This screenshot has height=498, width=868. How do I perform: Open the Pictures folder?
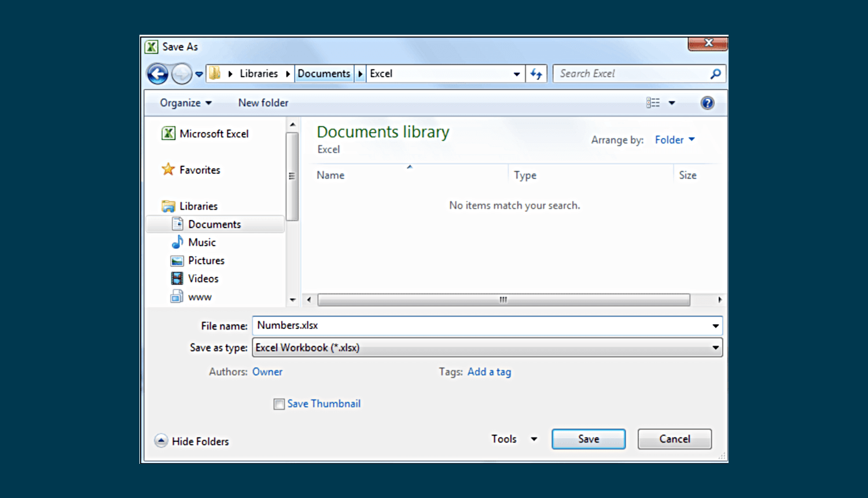click(206, 261)
